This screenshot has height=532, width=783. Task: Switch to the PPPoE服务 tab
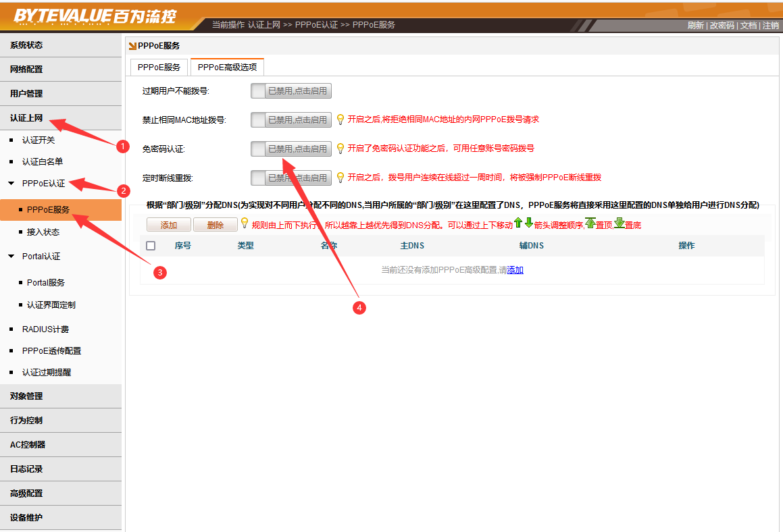tap(159, 68)
